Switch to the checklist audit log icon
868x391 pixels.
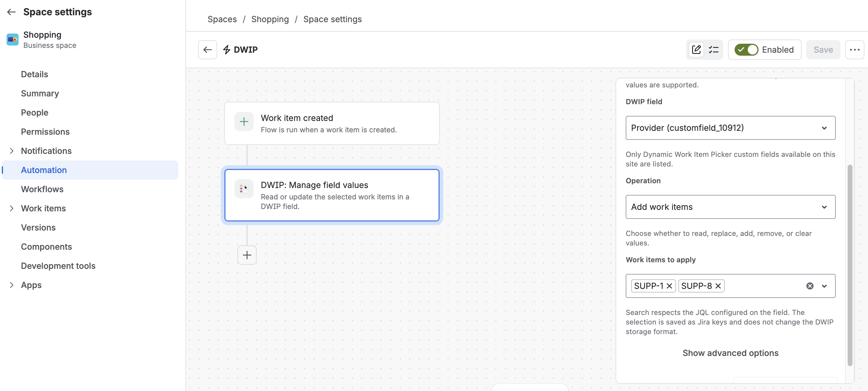713,50
